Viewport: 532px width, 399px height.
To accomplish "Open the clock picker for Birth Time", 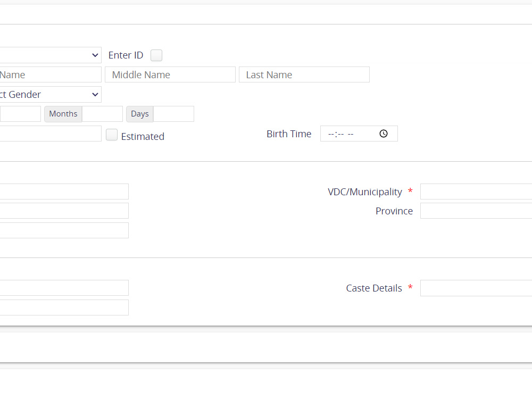I will click(x=384, y=134).
